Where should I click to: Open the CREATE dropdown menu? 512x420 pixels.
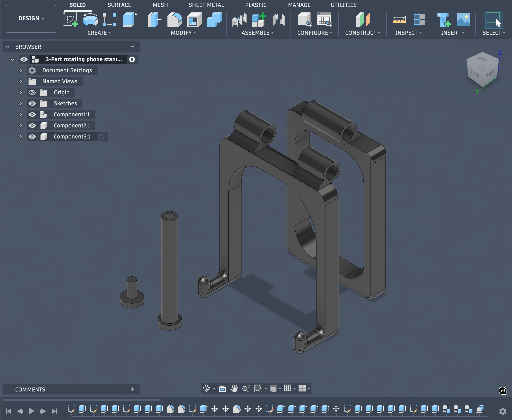click(x=99, y=33)
